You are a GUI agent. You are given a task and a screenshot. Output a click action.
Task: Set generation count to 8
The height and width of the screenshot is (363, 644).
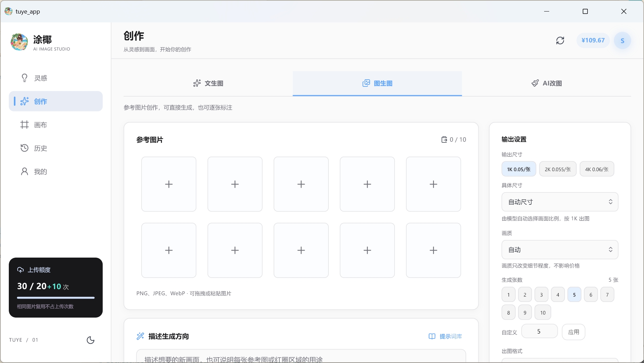pyautogui.click(x=508, y=312)
